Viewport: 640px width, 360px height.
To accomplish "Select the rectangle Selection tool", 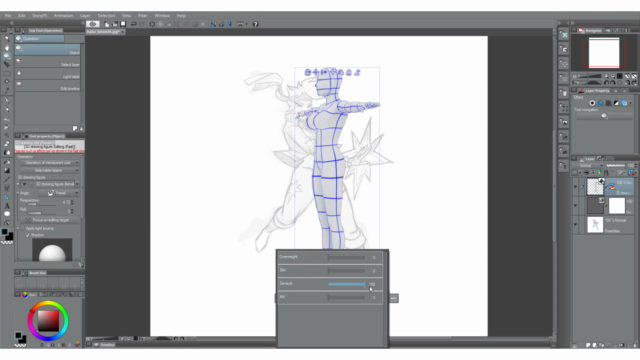I will point(7,73).
